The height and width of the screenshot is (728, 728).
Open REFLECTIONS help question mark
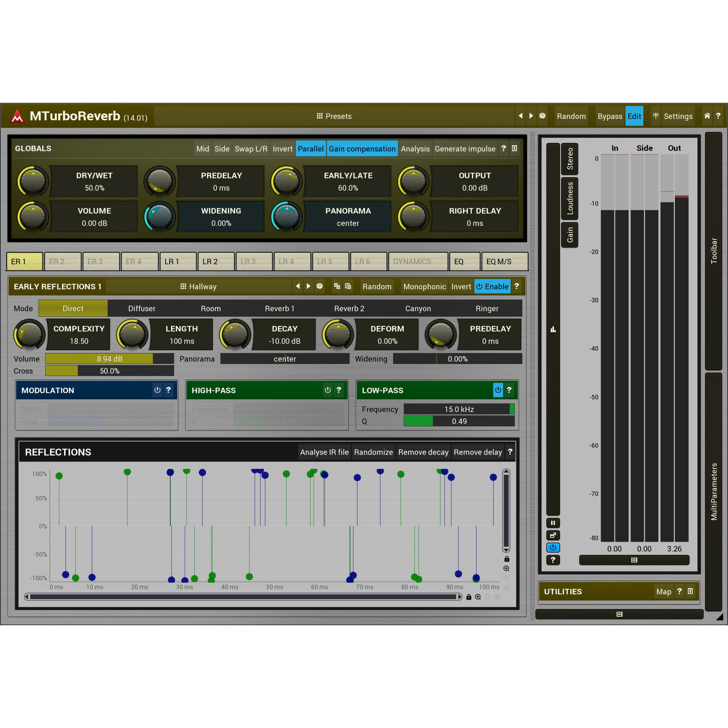pyautogui.click(x=510, y=452)
